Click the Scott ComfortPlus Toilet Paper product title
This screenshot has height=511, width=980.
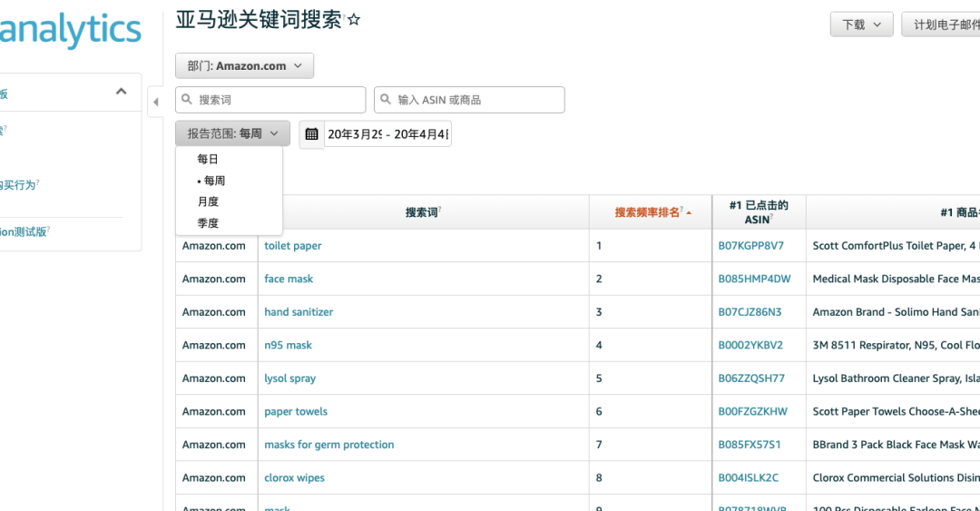(x=896, y=246)
